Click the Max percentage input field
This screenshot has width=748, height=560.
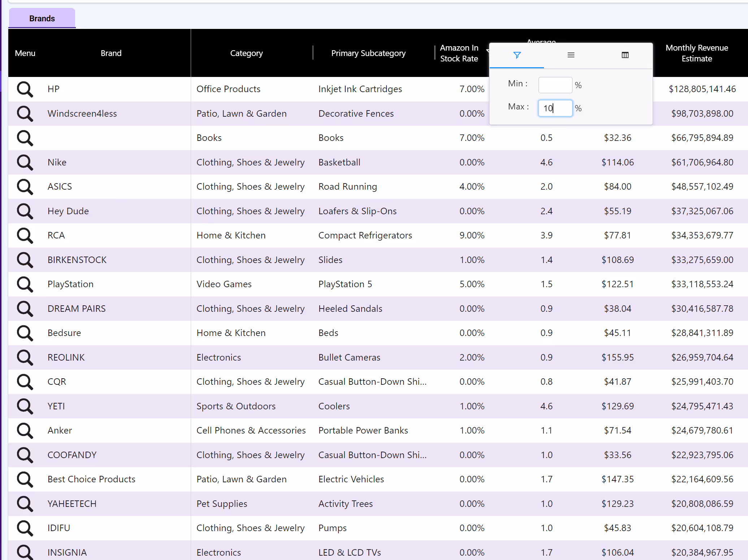pos(555,108)
